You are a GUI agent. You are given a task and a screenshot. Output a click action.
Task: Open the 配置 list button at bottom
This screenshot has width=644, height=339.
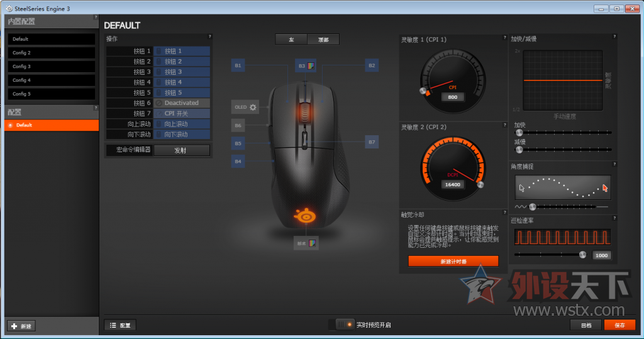tap(120, 325)
